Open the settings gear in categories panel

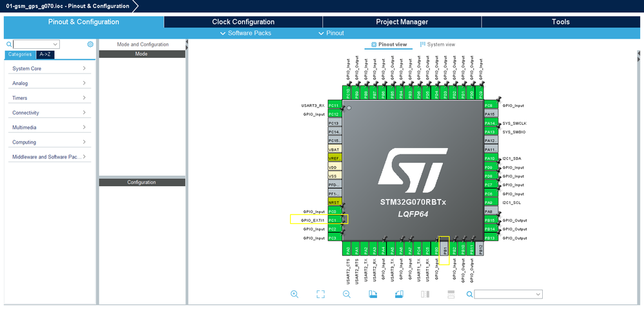(90, 44)
